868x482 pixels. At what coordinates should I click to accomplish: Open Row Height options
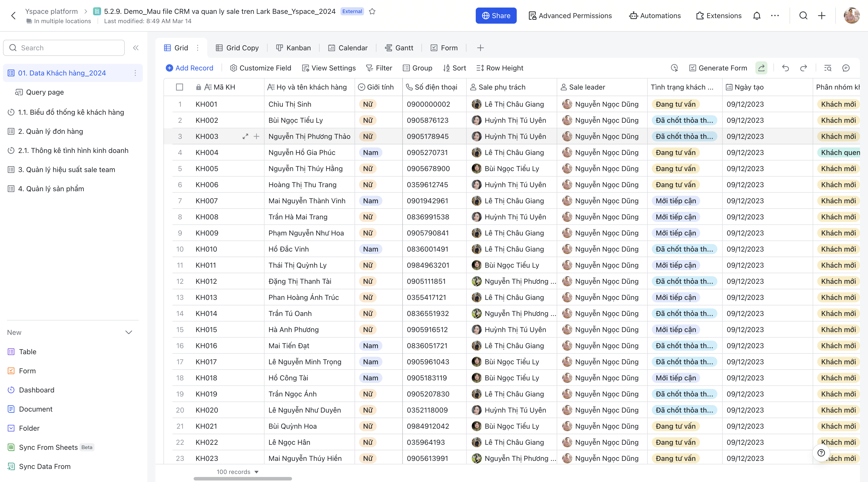pos(500,68)
